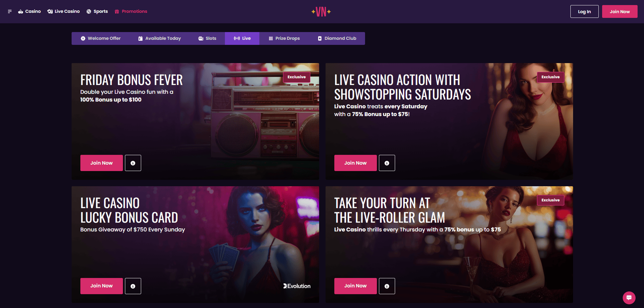This screenshot has height=308, width=644.
Task: Show info for Friday Bonus Fever
Action: (133, 163)
